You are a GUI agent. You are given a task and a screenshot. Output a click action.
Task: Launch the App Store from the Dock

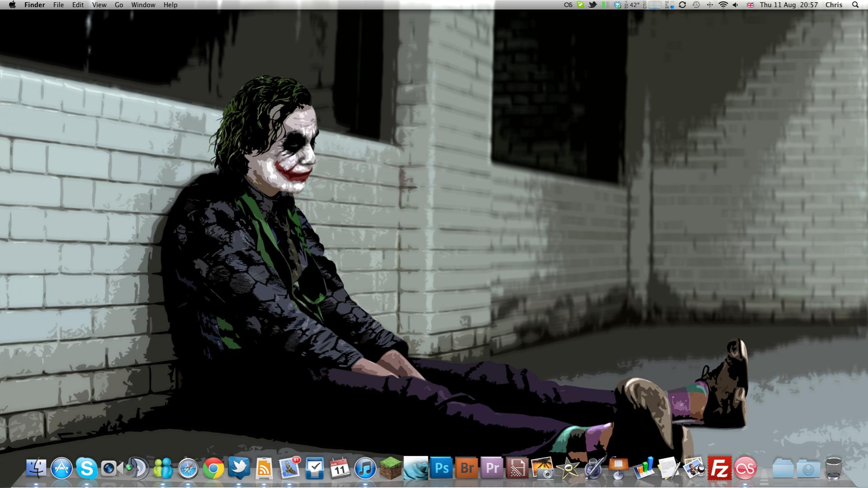pos(62,468)
